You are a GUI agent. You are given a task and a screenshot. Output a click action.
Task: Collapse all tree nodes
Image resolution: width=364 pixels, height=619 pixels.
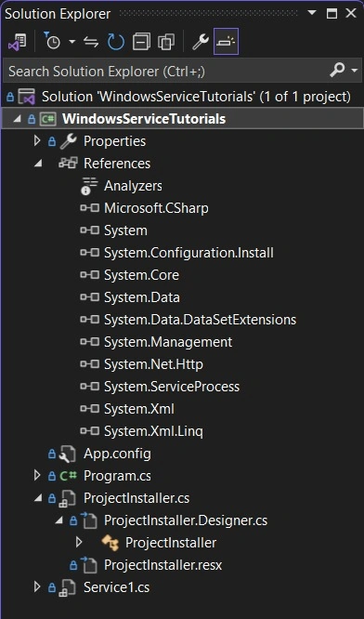pyautogui.click(x=141, y=42)
